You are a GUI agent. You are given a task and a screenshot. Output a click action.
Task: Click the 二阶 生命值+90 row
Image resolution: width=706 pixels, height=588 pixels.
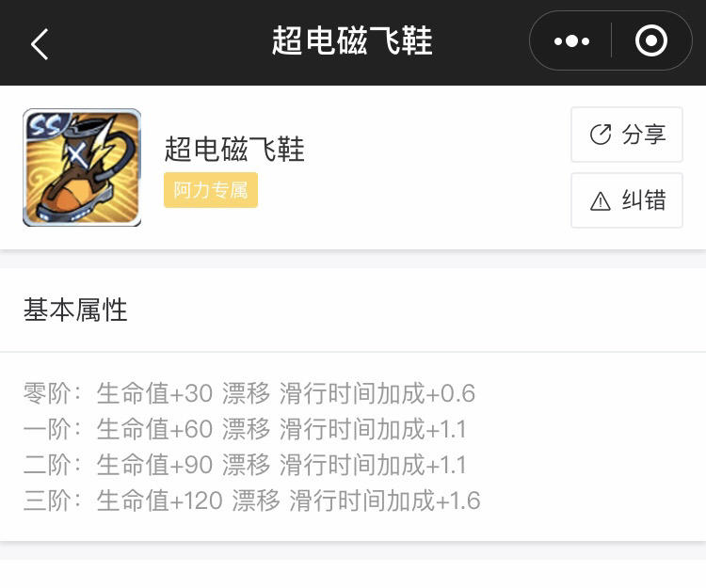pyautogui.click(x=245, y=464)
